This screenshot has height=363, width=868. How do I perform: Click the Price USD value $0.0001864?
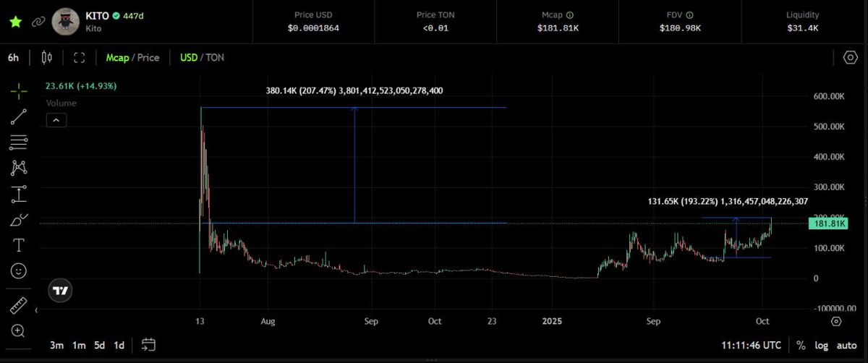point(313,28)
